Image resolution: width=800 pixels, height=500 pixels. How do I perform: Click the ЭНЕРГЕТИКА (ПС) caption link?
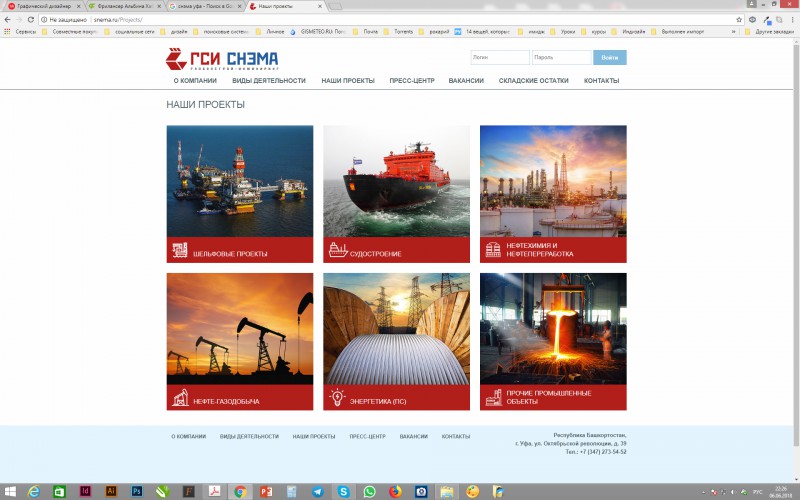click(378, 402)
